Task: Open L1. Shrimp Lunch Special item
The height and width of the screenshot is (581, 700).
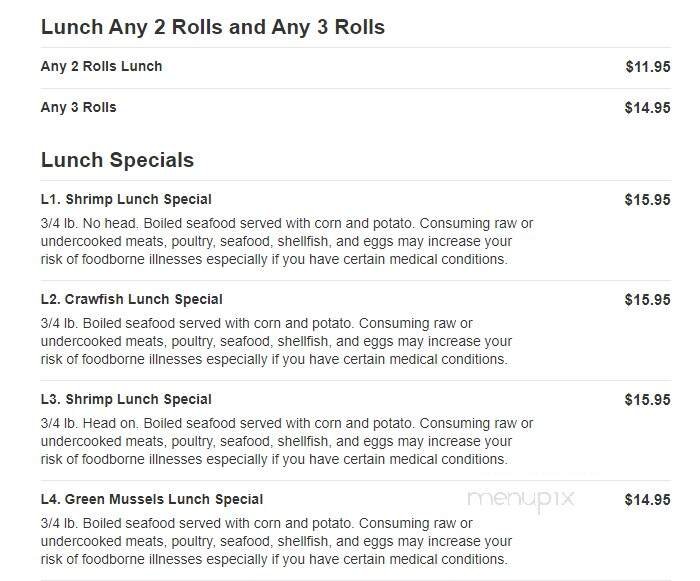Action: click(126, 199)
